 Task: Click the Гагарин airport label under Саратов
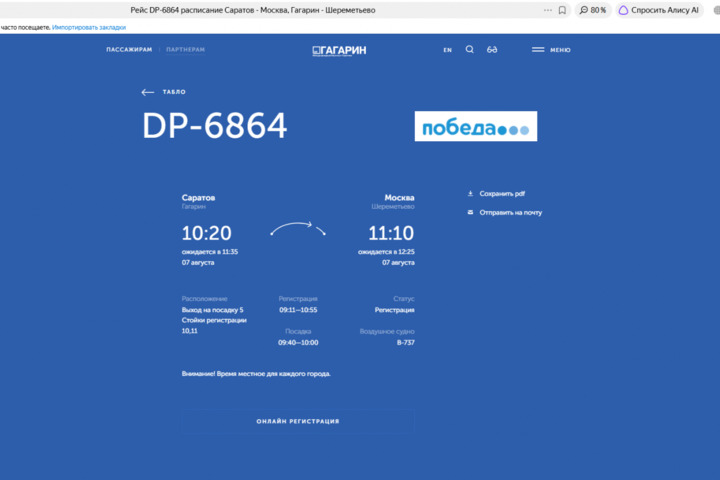coord(194,207)
